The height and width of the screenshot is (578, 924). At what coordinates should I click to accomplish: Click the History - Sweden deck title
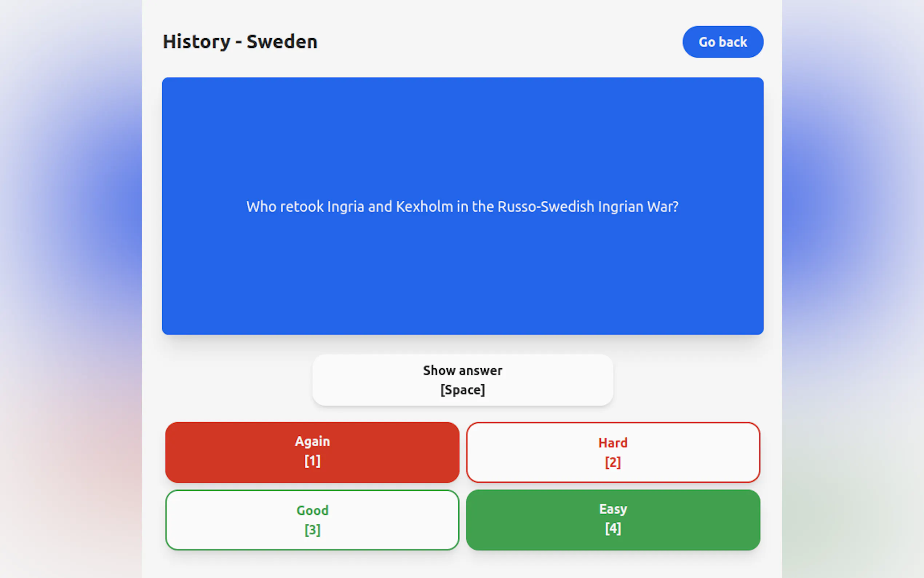[240, 41]
